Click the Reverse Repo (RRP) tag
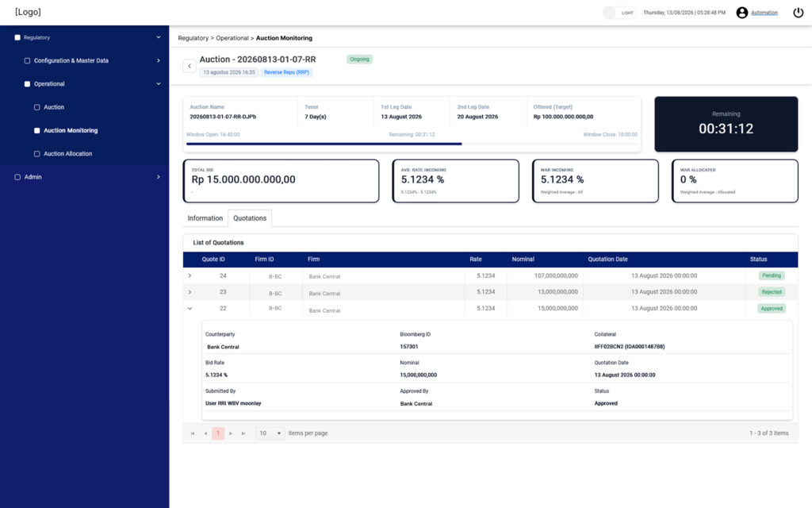The width and height of the screenshot is (812, 508). (286, 72)
